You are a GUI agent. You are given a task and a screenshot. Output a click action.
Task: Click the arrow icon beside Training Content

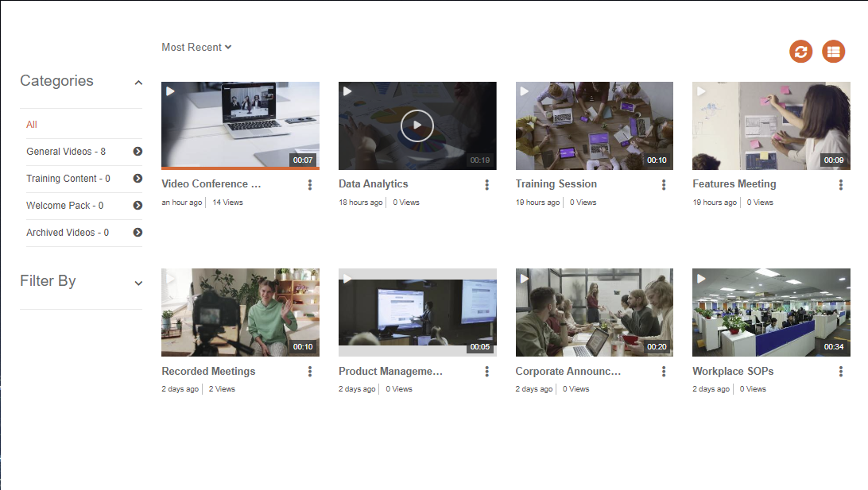pyautogui.click(x=138, y=179)
